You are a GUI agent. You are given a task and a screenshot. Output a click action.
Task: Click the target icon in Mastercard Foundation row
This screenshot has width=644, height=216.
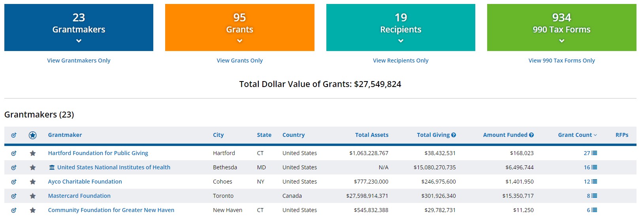pyautogui.click(x=14, y=196)
